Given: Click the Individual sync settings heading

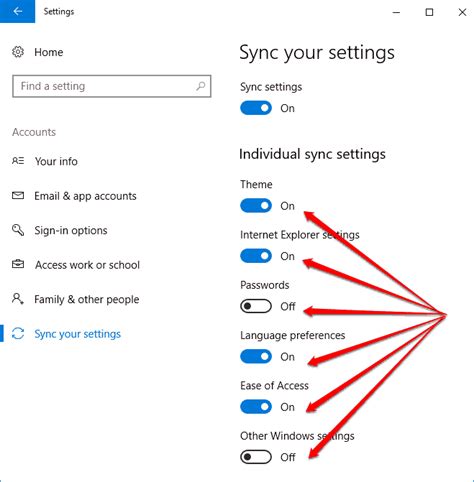Looking at the screenshot, I should (x=312, y=154).
